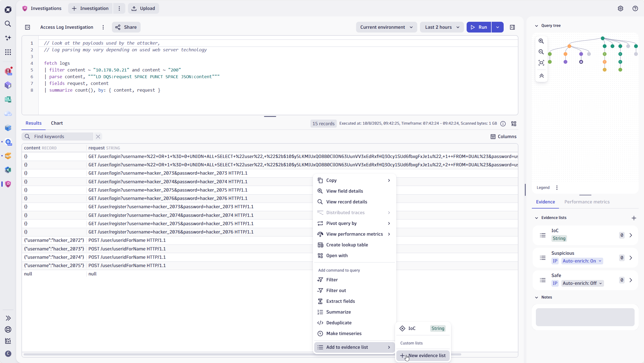The height and width of the screenshot is (363, 644).
Task: Toggle Safe list Auto-enrich Off dropdown
Action: coord(582,283)
